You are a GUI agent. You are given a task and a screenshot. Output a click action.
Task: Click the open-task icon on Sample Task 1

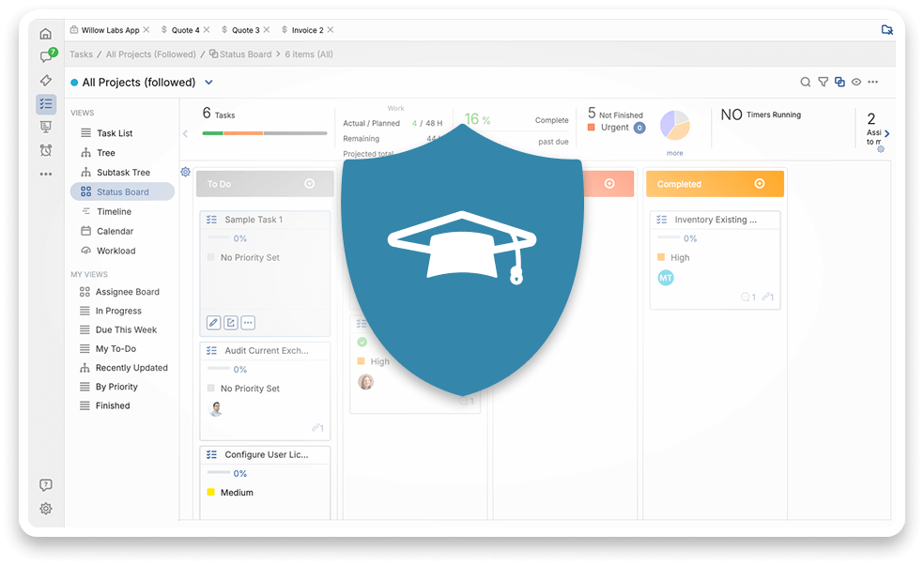click(x=230, y=322)
